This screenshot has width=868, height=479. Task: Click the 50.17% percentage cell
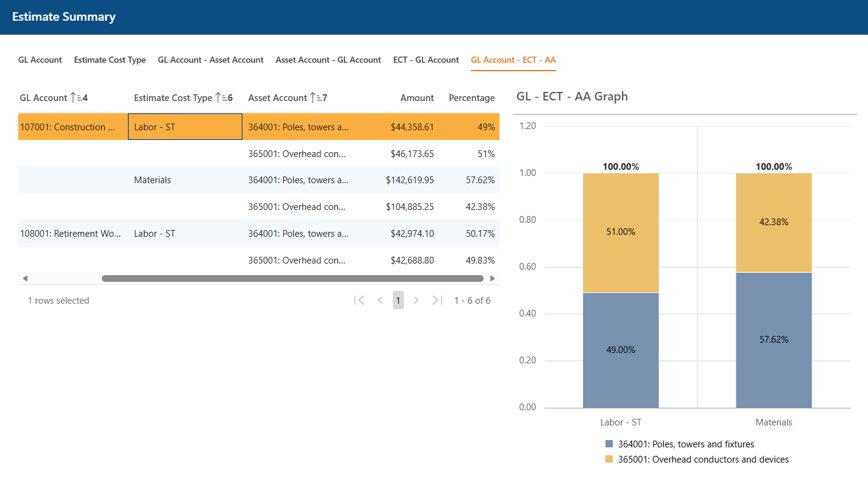coord(481,234)
